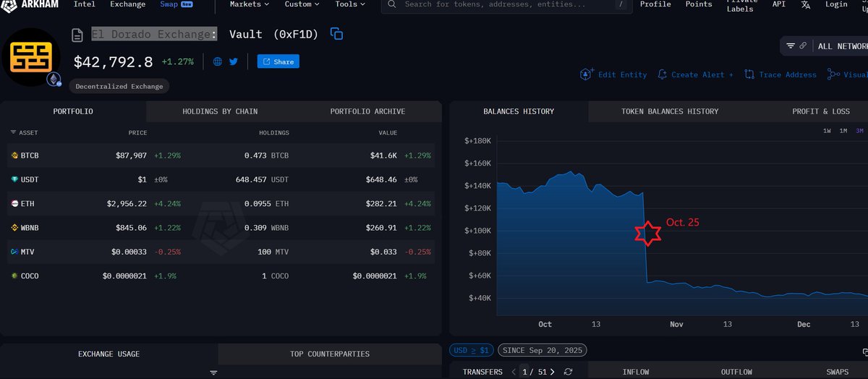Switch to the Swaps tab
The height and width of the screenshot is (379, 868).
(838, 372)
